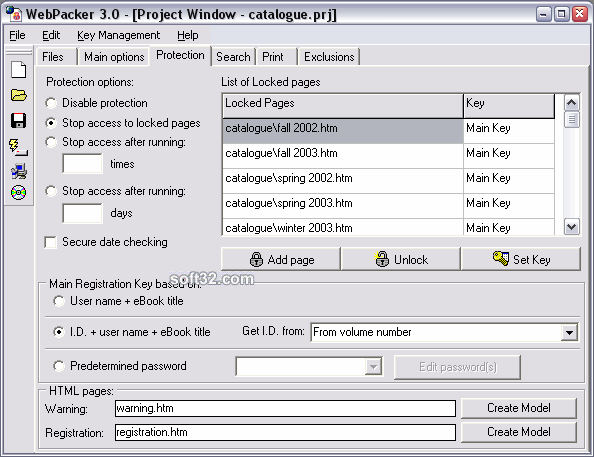
Task: Click the Key column header
Action: (x=509, y=106)
